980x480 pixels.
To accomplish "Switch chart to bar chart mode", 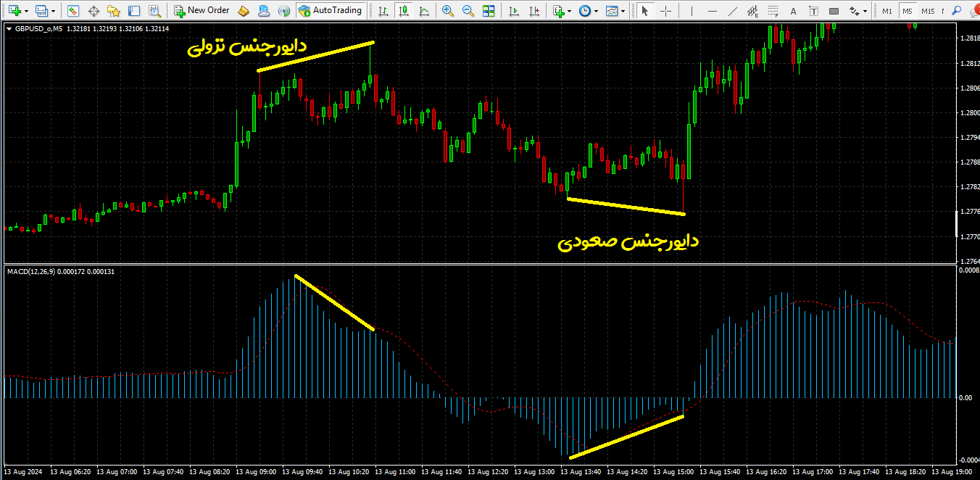I will point(382,11).
